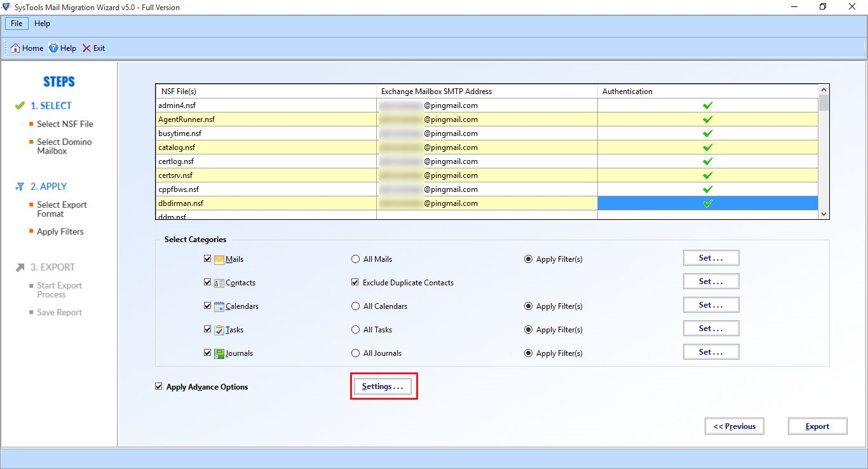Click Set button for Tasks
Image resolution: width=868 pixels, height=469 pixels.
pyautogui.click(x=711, y=329)
